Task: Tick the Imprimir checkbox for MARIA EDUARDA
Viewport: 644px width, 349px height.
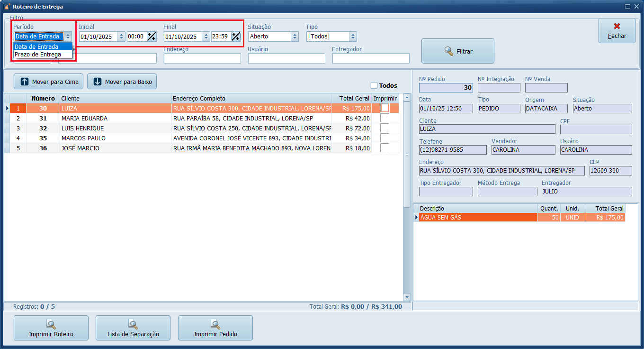Action: pos(385,118)
